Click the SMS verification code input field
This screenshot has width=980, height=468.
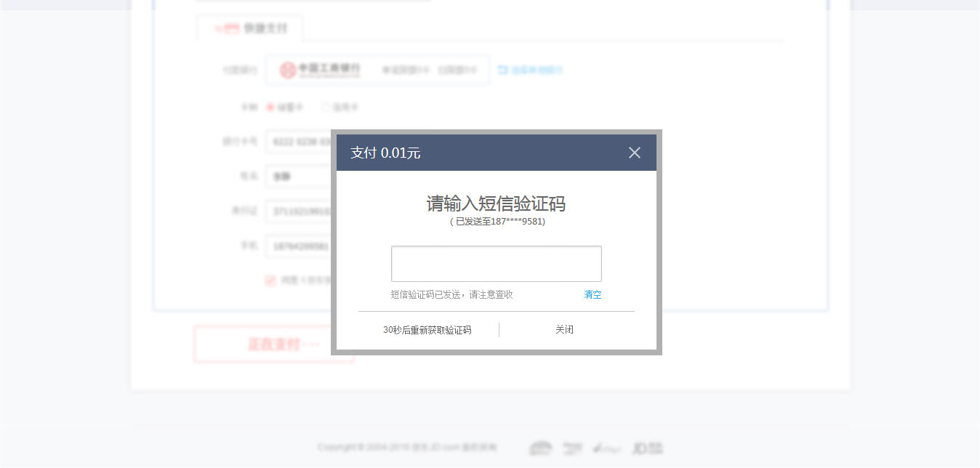pyautogui.click(x=496, y=264)
